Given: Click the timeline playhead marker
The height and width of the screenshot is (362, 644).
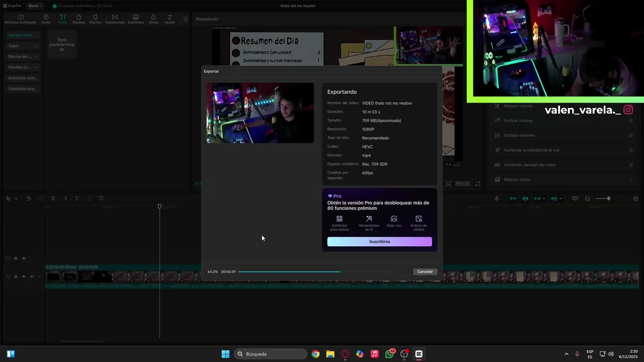Looking at the screenshot, I should coord(159,206).
